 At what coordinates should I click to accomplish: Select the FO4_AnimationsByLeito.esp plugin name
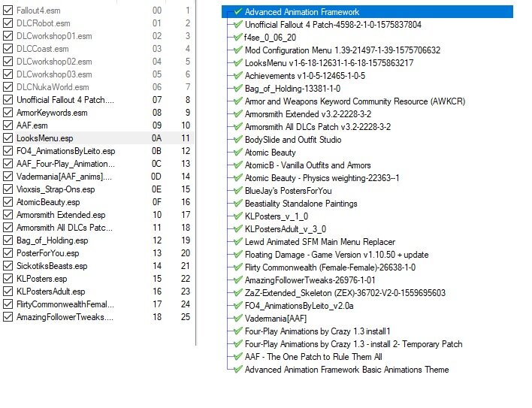(x=66, y=151)
